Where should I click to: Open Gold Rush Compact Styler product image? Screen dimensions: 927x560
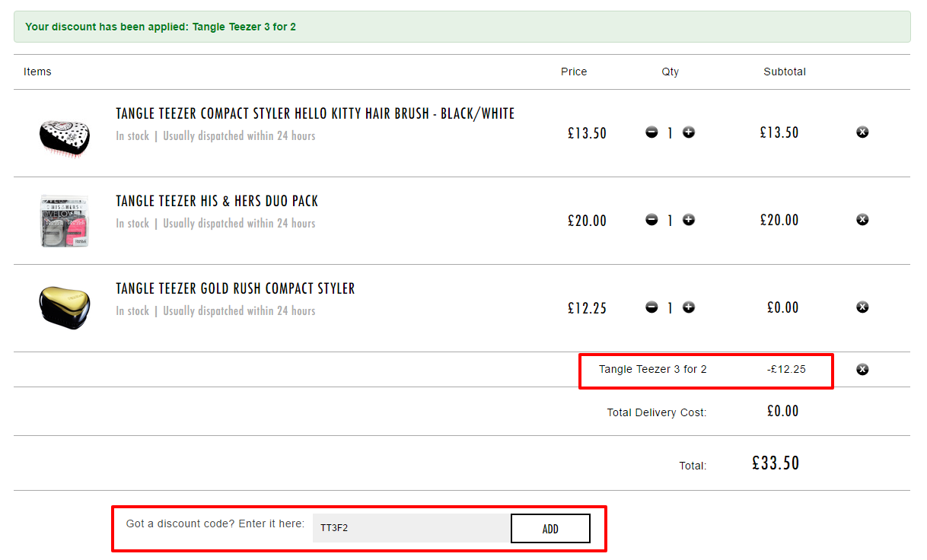[x=65, y=307]
